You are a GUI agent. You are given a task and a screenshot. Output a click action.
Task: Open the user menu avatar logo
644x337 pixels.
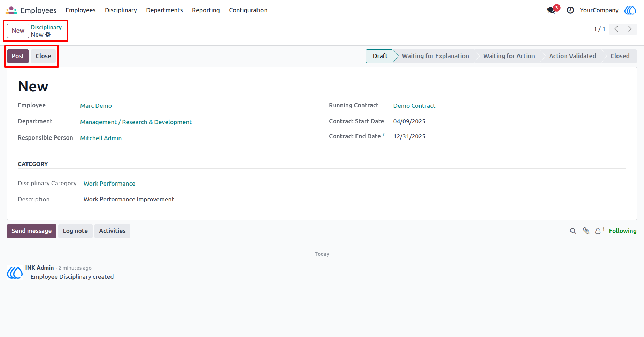(630, 10)
